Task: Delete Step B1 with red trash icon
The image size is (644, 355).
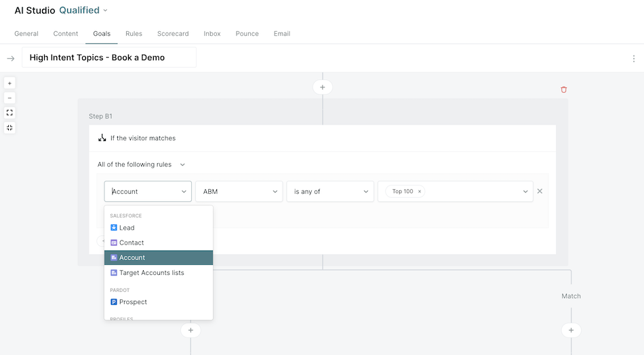Action: point(563,89)
